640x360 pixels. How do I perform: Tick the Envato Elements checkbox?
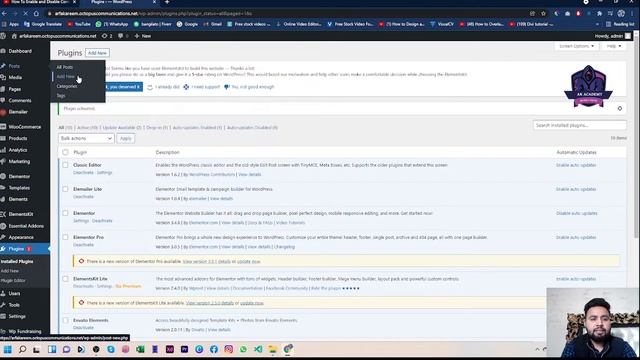(x=65, y=321)
